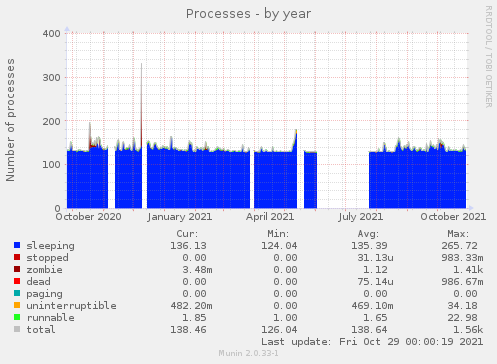497x364 pixels.
Task: Click sleeping maximum value 265.72
Action: click(460, 246)
